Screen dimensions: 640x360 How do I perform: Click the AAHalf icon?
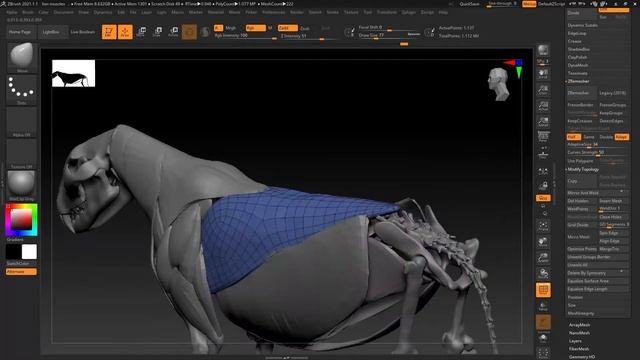[x=543, y=122]
